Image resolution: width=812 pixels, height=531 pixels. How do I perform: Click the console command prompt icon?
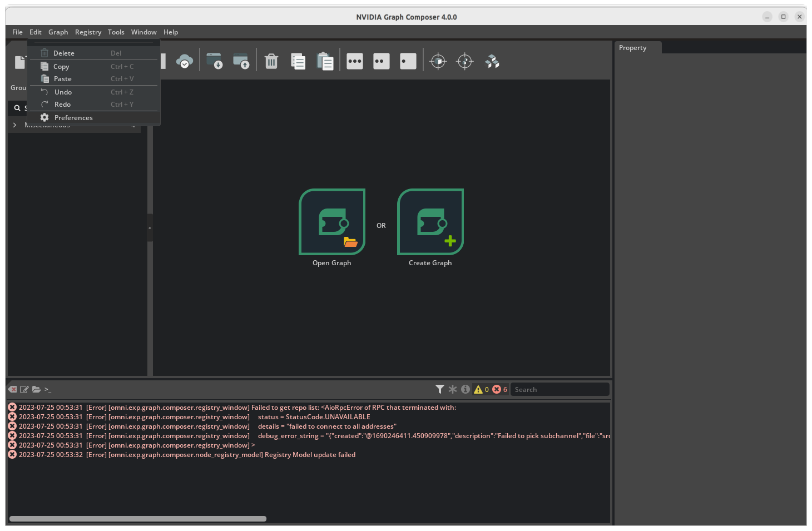tap(48, 389)
